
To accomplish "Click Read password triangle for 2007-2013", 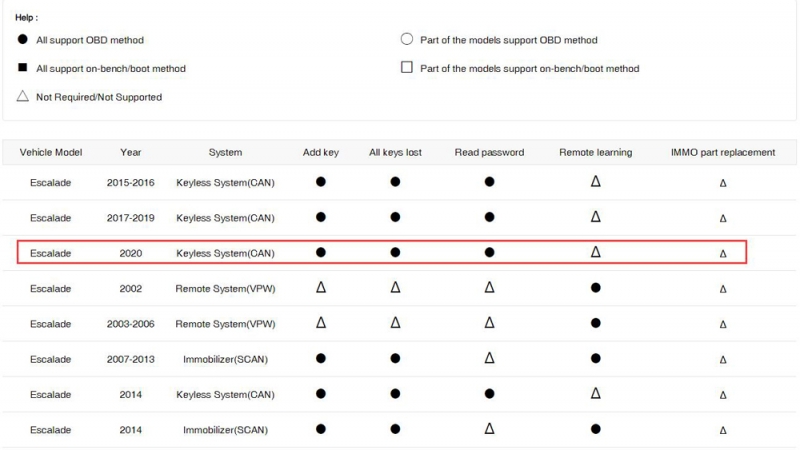I will tap(489, 358).
